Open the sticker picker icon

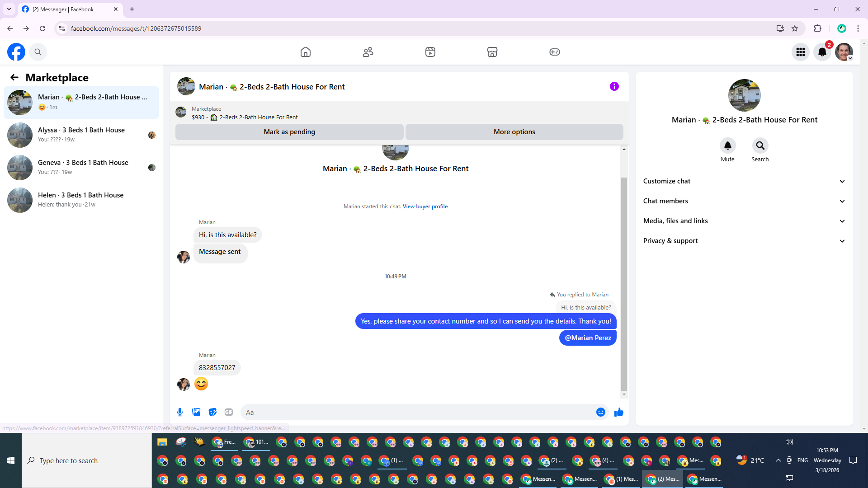pos(212,412)
